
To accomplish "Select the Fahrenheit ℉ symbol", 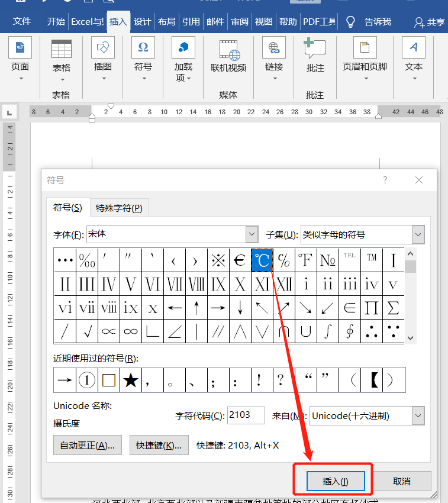I will [305, 260].
